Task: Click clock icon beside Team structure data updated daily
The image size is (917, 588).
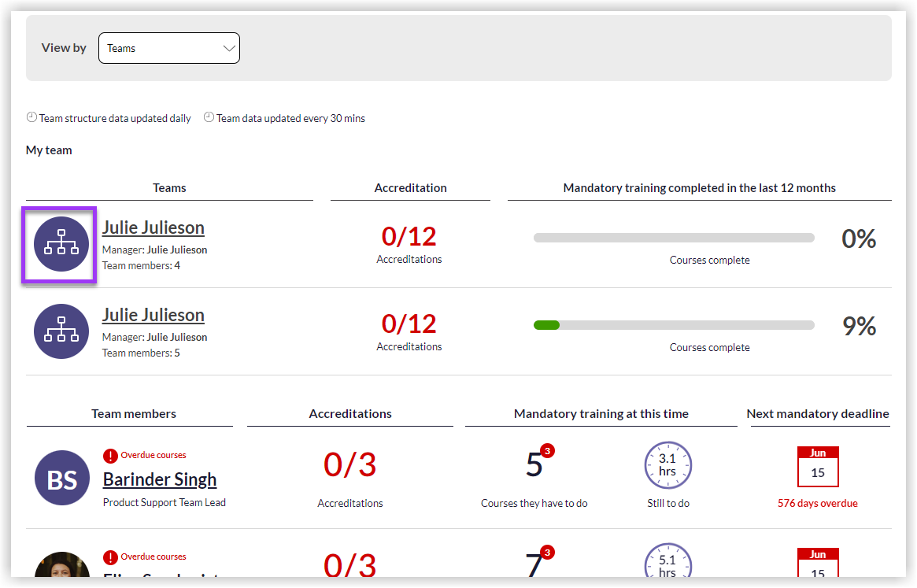Action: click(31, 117)
